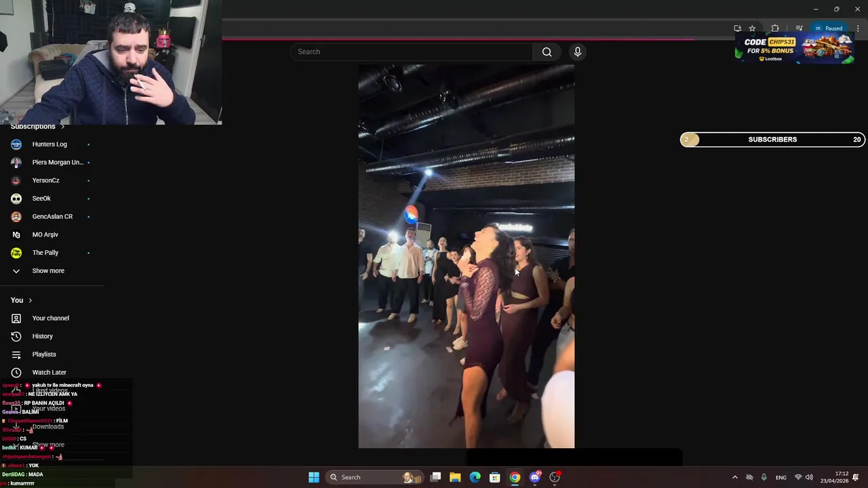Click inside the YouTube Search field
This screenshot has height=488, width=868.
(412, 52)
